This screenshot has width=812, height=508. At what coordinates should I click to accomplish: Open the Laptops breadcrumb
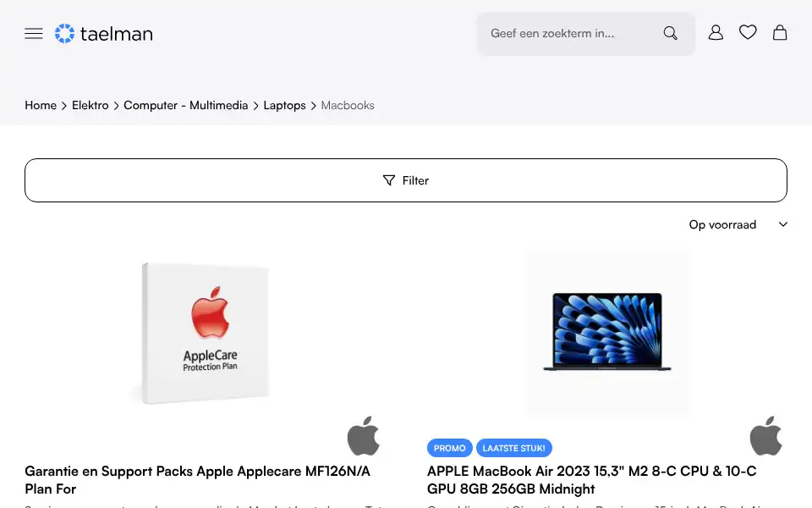(284, 105)
